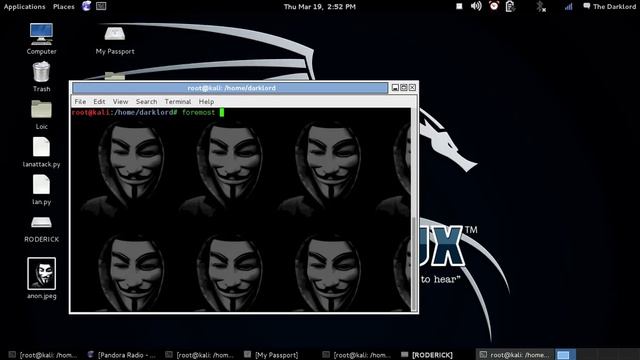This screenshot has width=640, height=360.
Task: Open the network signal strength icon
Action: click(x=568, y=7)
